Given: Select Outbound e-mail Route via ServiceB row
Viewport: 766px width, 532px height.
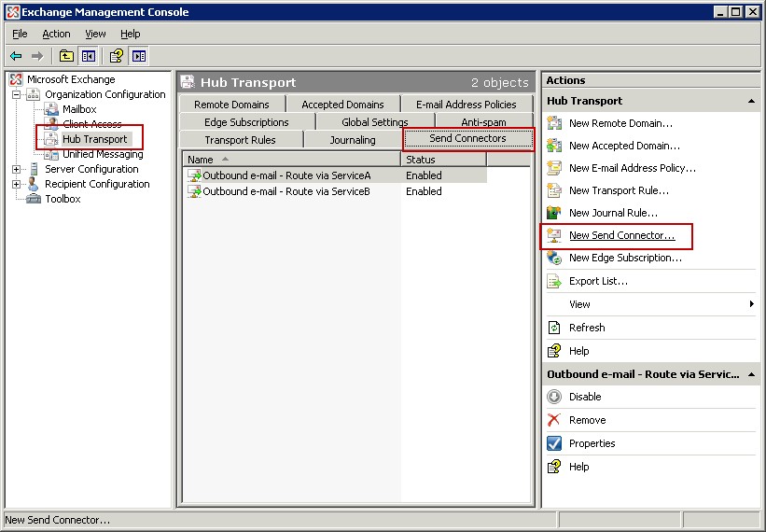Looking at the screenshot, I should [x=286, y=191].
